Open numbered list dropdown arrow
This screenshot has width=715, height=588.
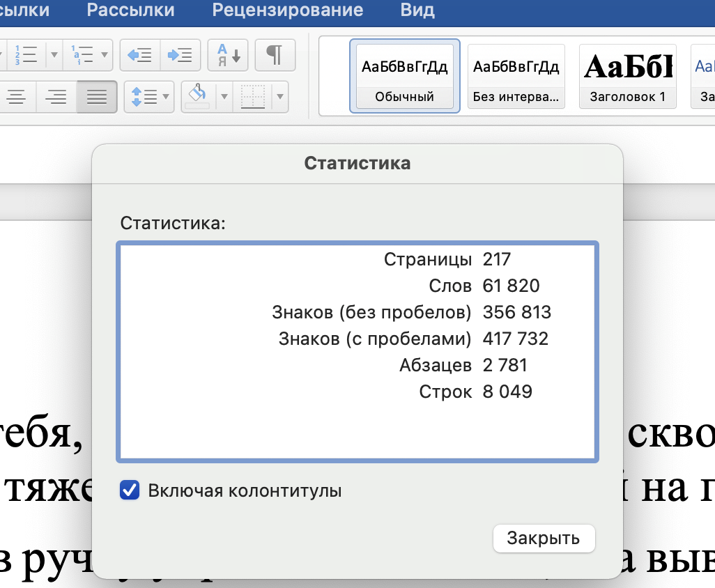[53, 55]
